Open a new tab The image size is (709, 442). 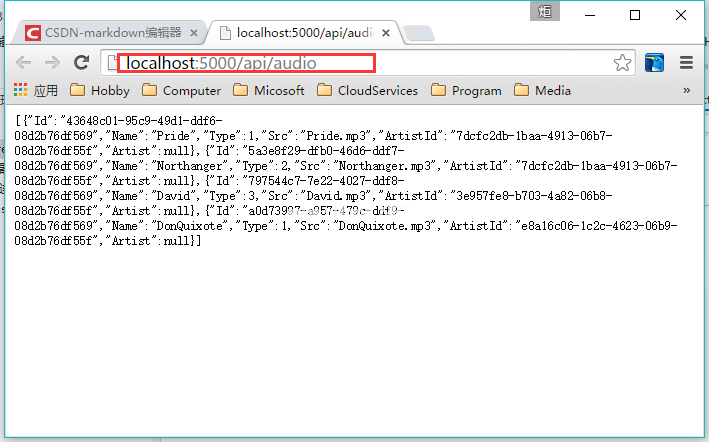coord(418,34)
